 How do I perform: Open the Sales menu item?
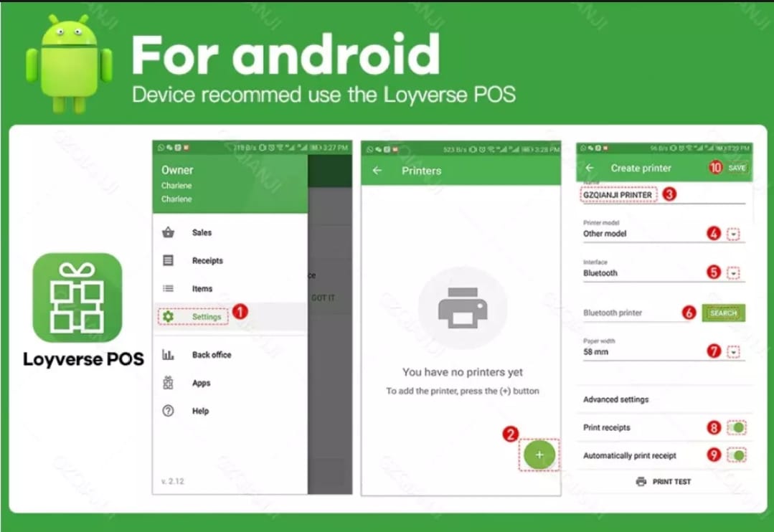(230, 232)
